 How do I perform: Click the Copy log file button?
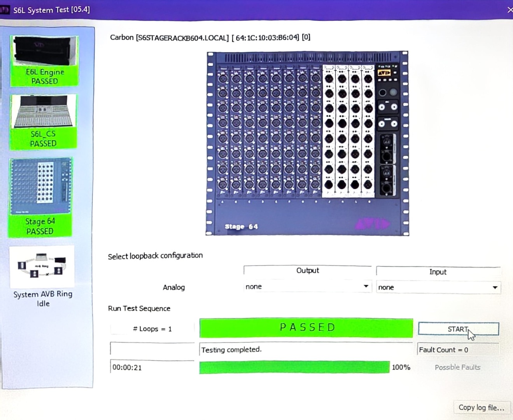(481, 408)
